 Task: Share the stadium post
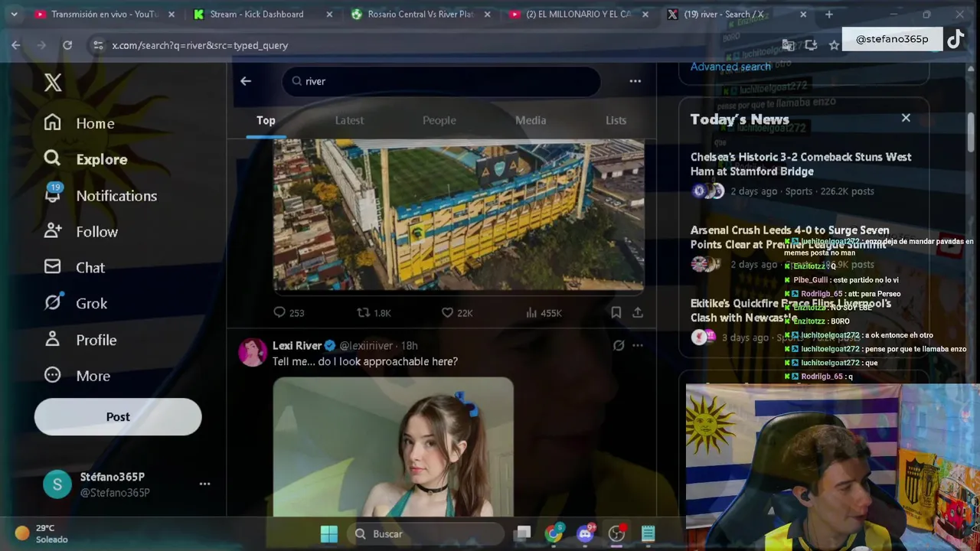click(638, 312)
